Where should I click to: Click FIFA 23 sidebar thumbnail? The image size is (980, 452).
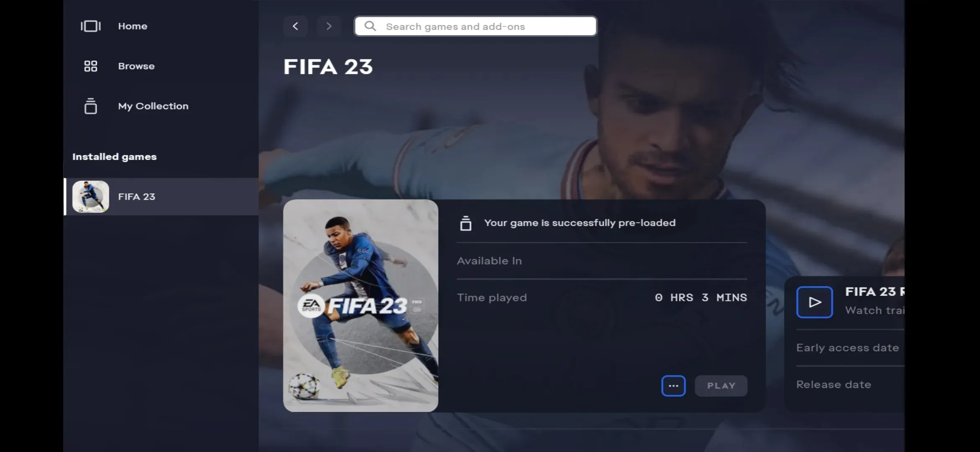pos(90,197)
